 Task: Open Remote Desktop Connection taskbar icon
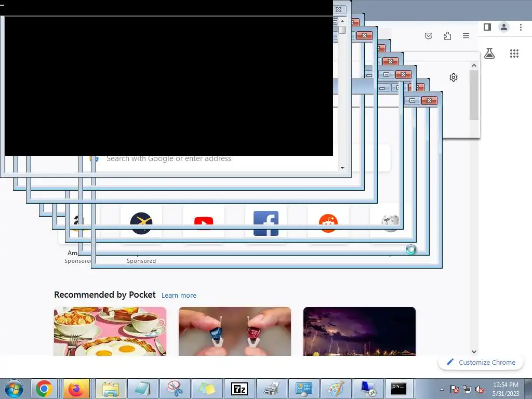(x=368, y=389)
